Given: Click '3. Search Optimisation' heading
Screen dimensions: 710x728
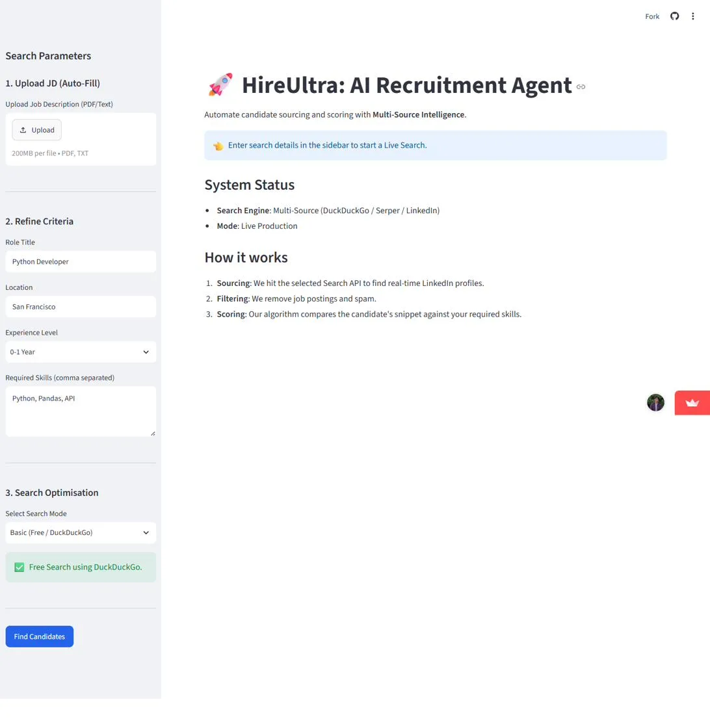Looking at the screenshot, I should [52, 493].
